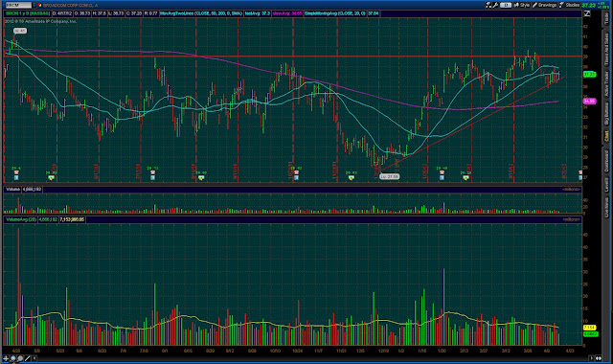Click the VolumeAvg study label header
The width and height of the screenshot is (613, 364).
pyautogui.click(x=21, y=219)
